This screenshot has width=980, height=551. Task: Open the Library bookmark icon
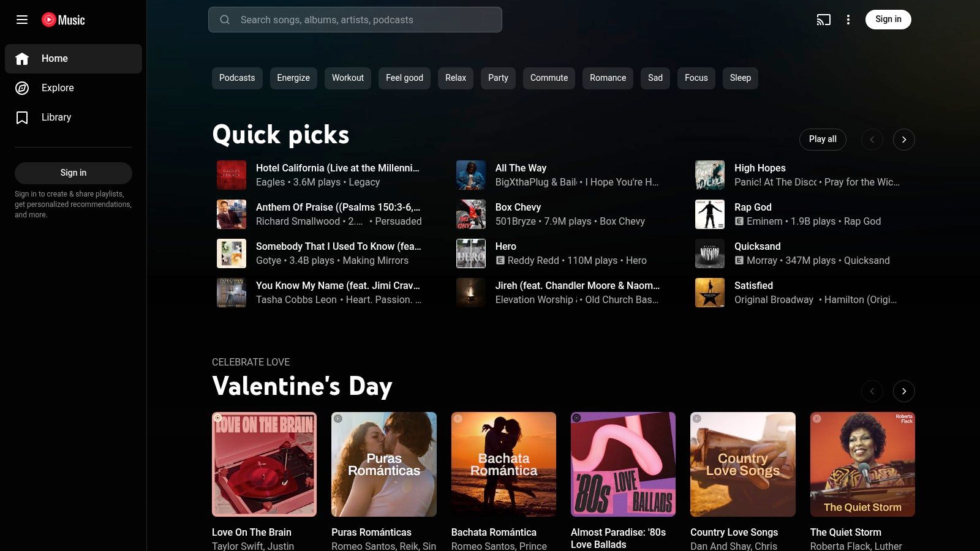tap(22, 117)
